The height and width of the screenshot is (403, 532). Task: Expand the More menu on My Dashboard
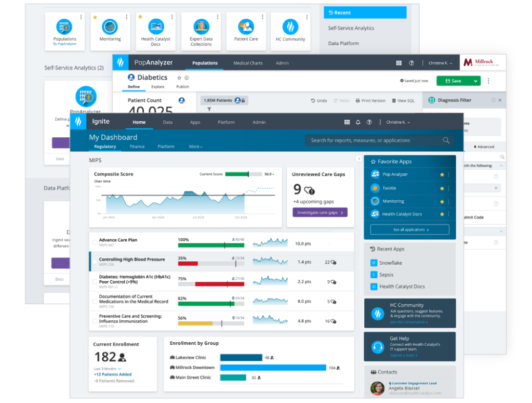195,147
